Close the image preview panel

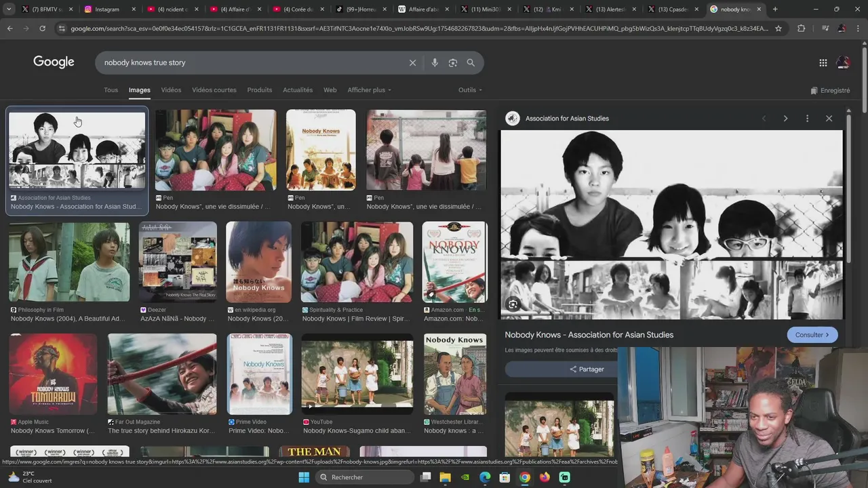(x=829, y=119)
